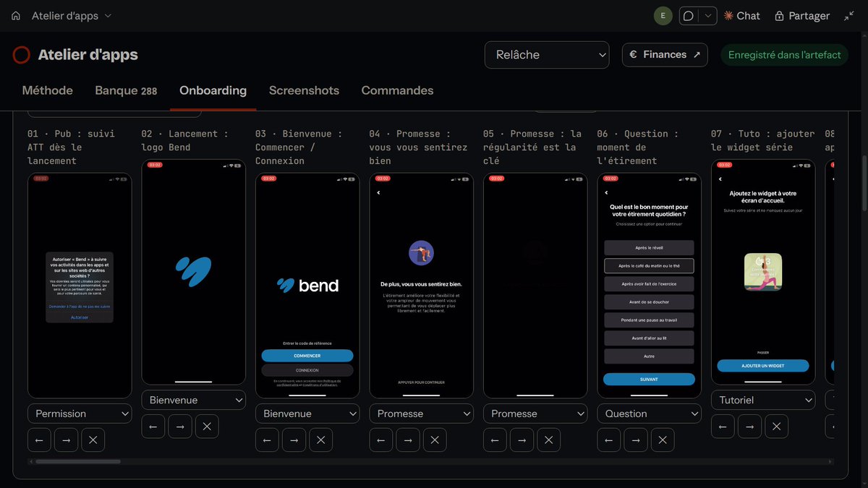
Task: Delete card 06 Question moment de l'étirement
Action: tap(663, 440)
